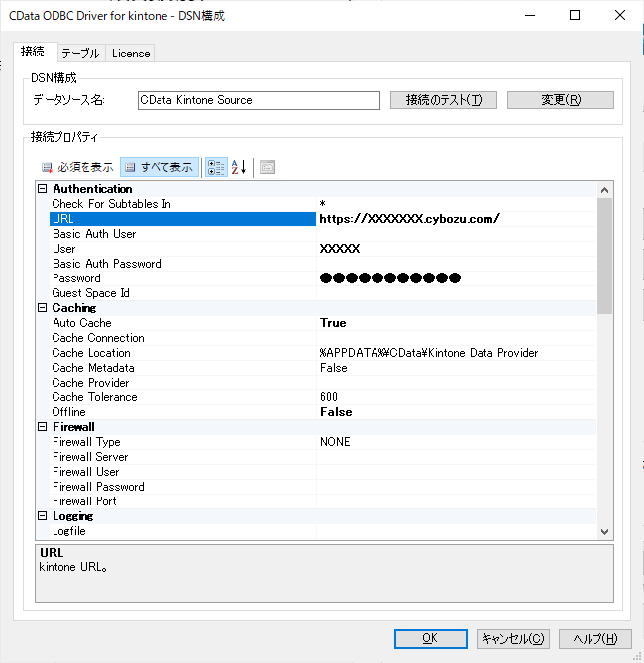Close the DSN構成 dialog window
This screenshot has width=644, height=663.
620,15
